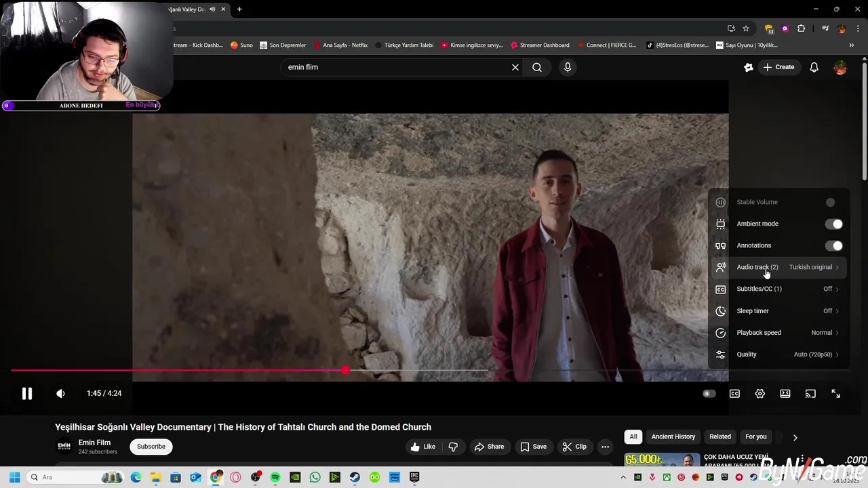Screen dimensions: 868x488
Task: Bookmark this page with the star icon
Action: [x=746, y=28]
